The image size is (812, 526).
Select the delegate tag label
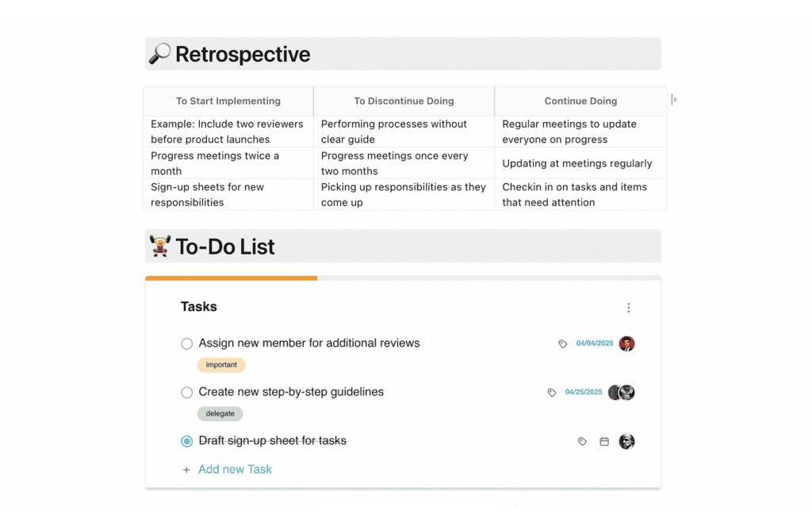(x=220, y=413)
